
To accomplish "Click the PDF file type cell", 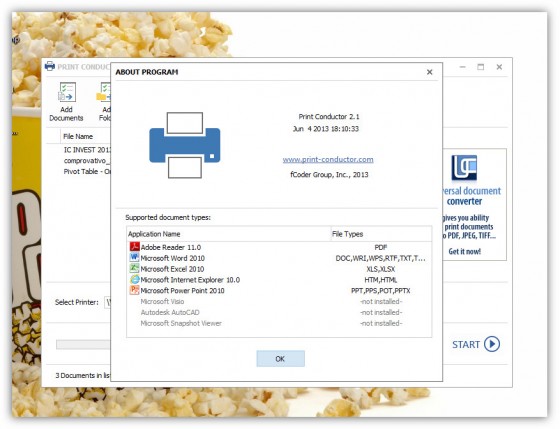I will click(x=381, y=247).
